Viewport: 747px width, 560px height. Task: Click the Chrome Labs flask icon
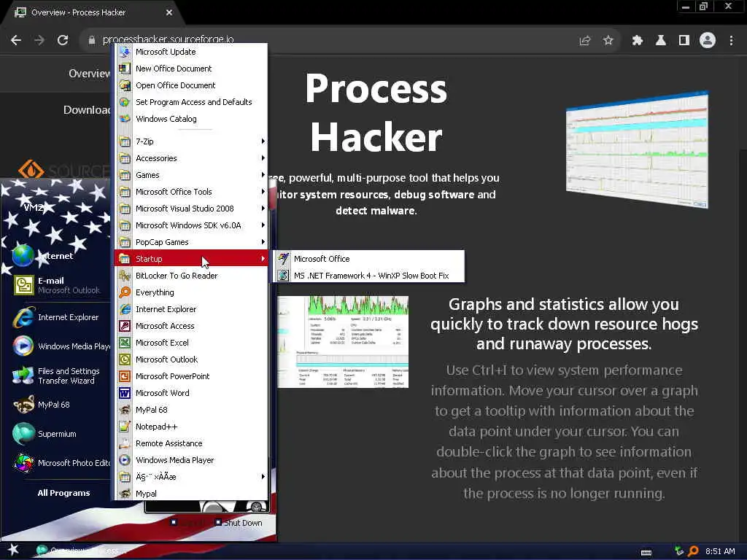[661, 41]
